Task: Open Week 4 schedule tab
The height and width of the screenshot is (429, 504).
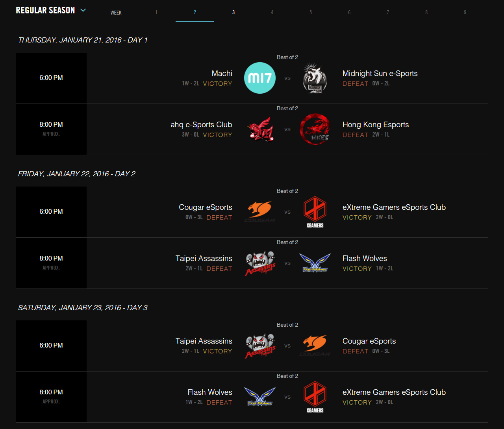Action: tap(272, 12)
